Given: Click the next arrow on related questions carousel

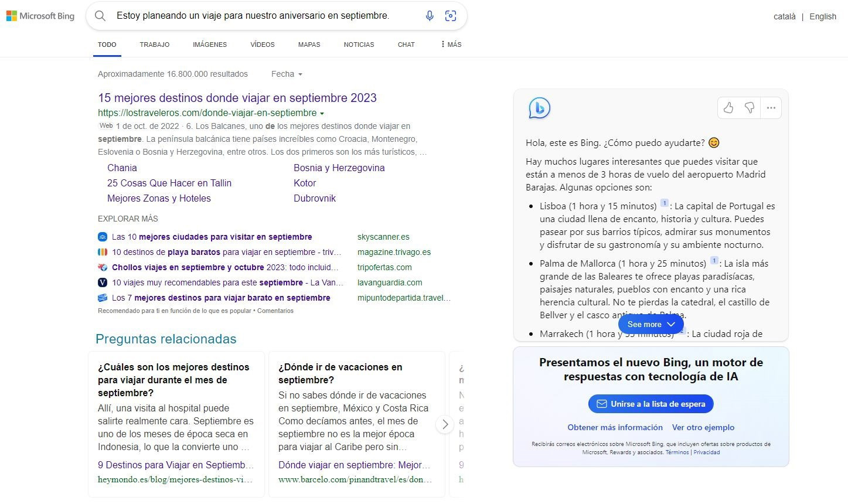Looking at the screenshot, I should click(445, 424).
